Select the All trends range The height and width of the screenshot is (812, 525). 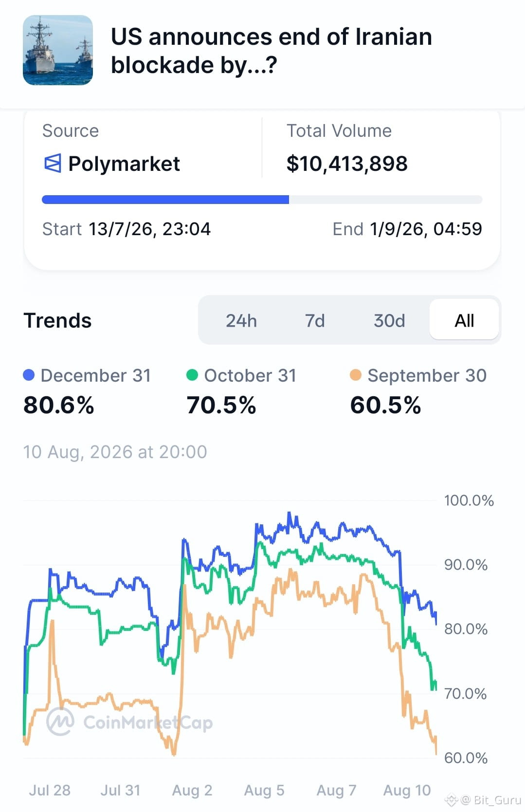click(x=464, y=320)
